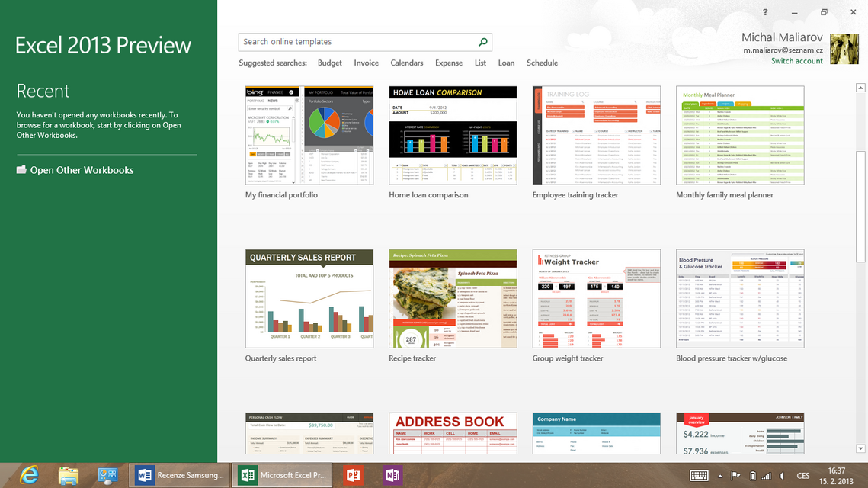Launch OneNote from the taskbar
The height and width of the screenshot is (488, 868).
tap(392, 475)
